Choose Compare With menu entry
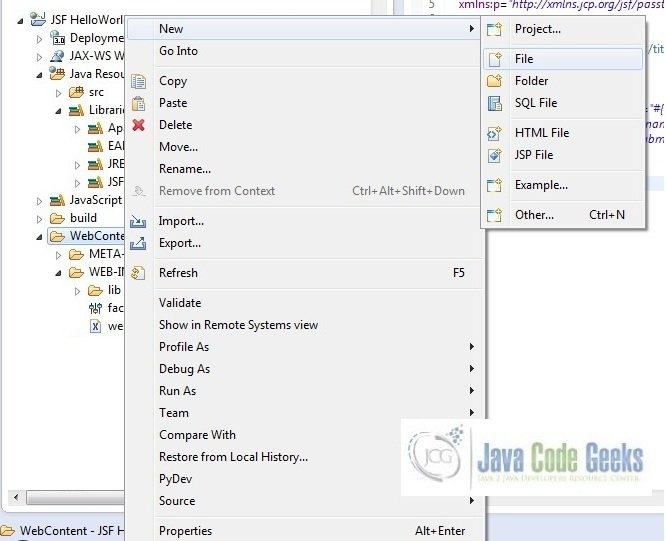This screenshot has width=666, height=541. click(x=197, y=435)
